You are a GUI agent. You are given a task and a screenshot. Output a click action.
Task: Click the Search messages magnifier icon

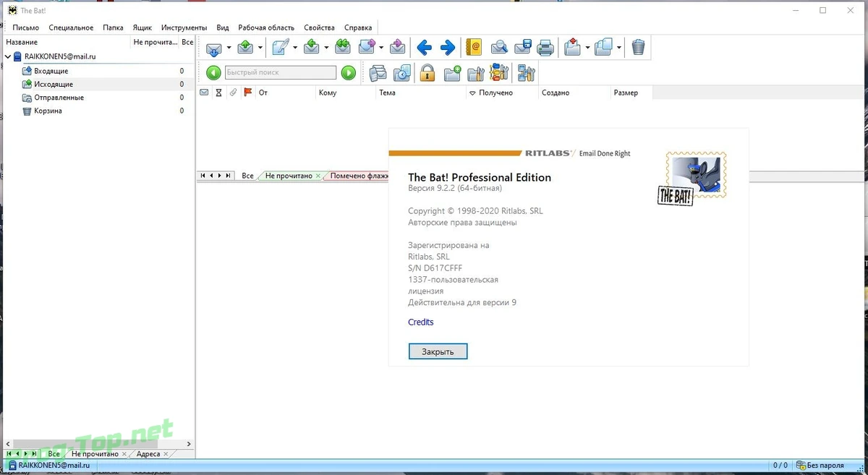tap(499, 48)
